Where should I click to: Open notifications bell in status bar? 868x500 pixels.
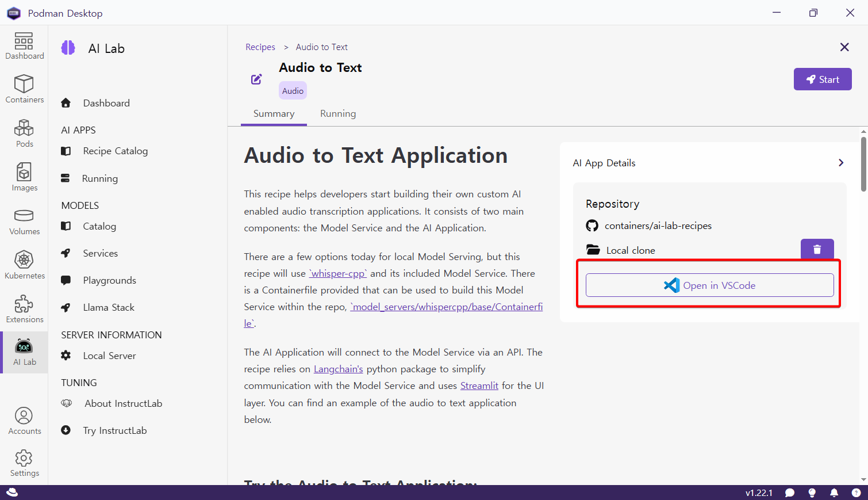click(834, 493)
